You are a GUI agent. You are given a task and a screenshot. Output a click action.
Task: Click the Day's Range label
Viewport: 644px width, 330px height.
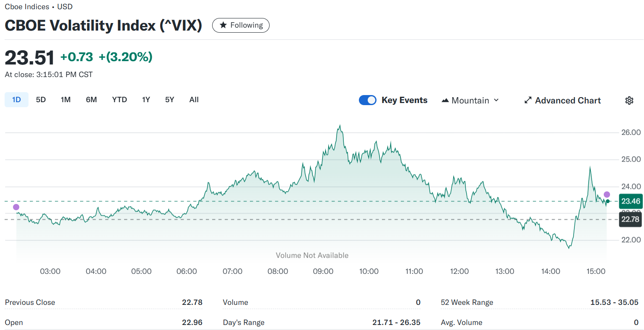point(244,322)
